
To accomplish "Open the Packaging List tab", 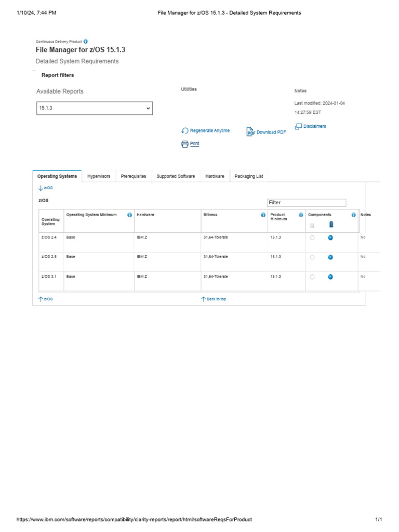I will (249, 177).
